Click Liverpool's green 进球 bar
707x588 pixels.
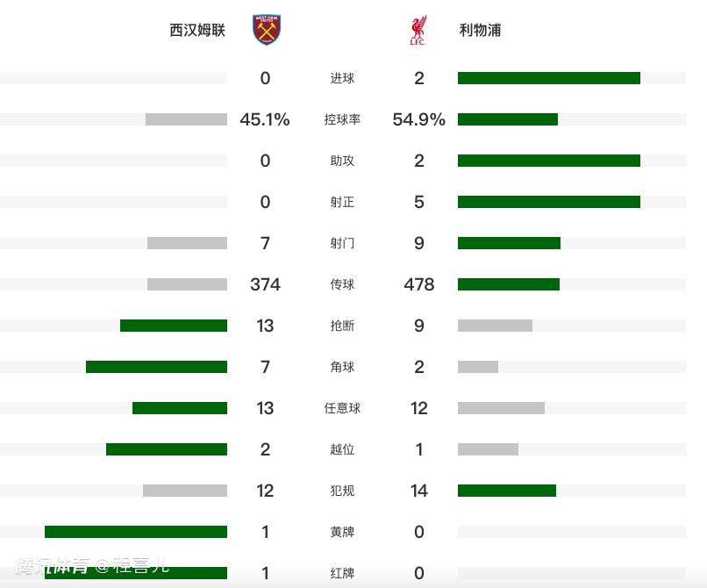[x=548, y=78]
